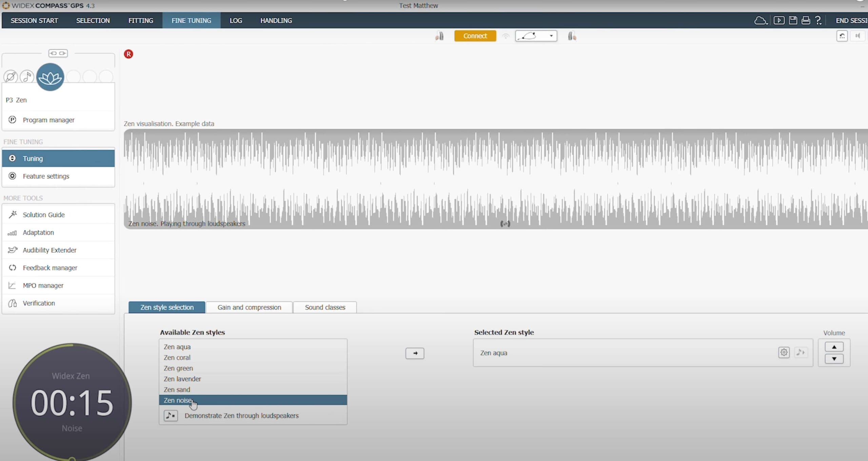Select the Fine Tuning menu
The image size is (868, 461).
tap(191, 21)
